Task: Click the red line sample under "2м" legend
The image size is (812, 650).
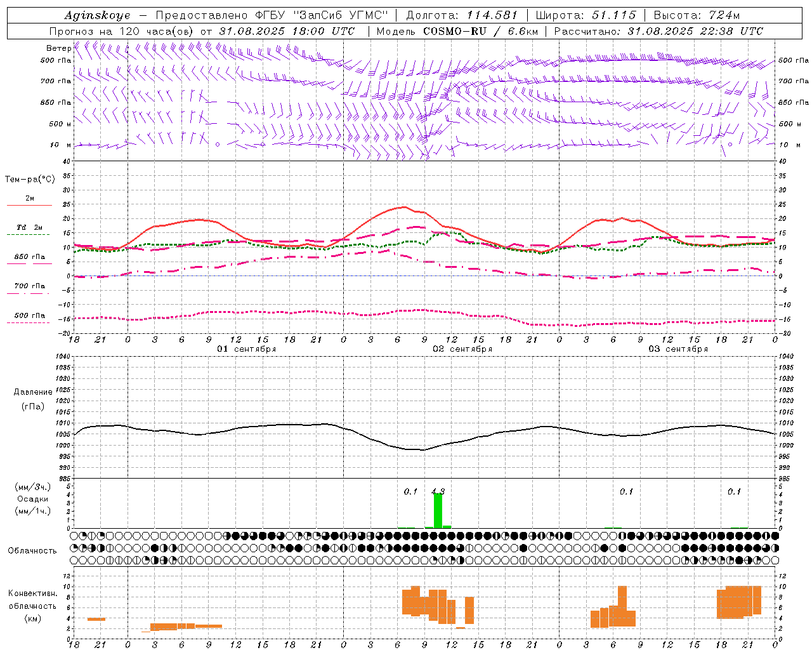Action: tap(30, 205)
